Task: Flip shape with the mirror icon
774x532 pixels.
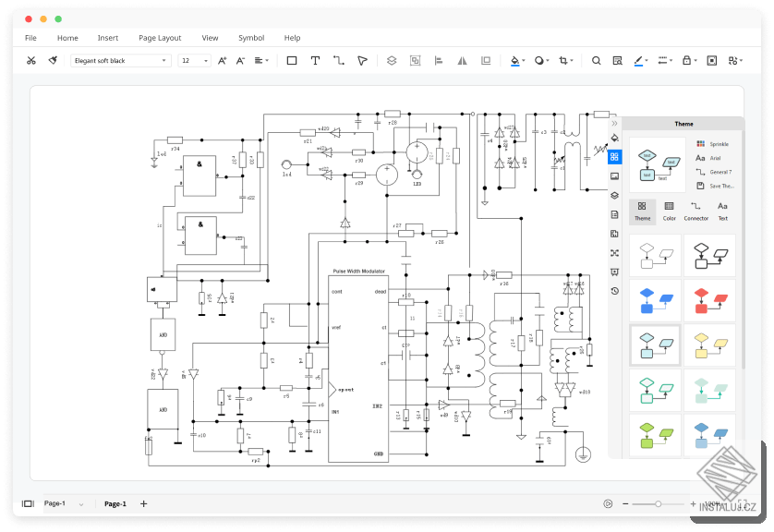Action: [460, 60]
